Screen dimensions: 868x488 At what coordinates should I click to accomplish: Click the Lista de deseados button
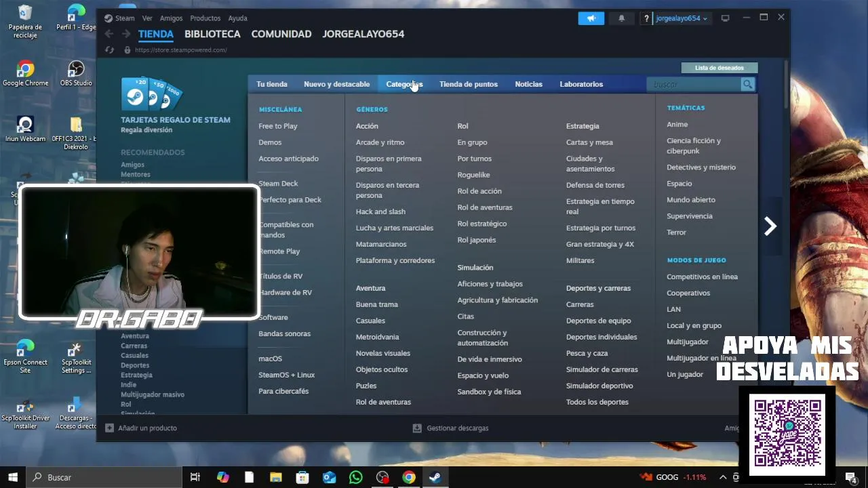tap(719, 68)
